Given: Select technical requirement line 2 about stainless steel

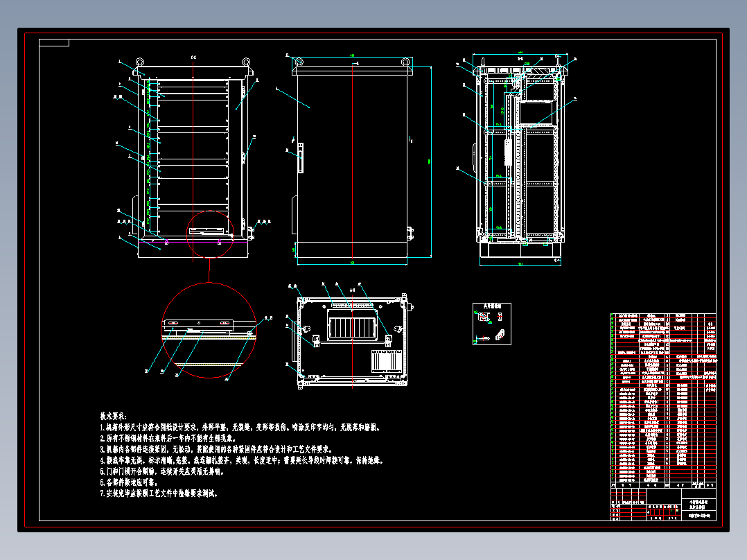Looking at the screenshot, I should pos(168,438).
